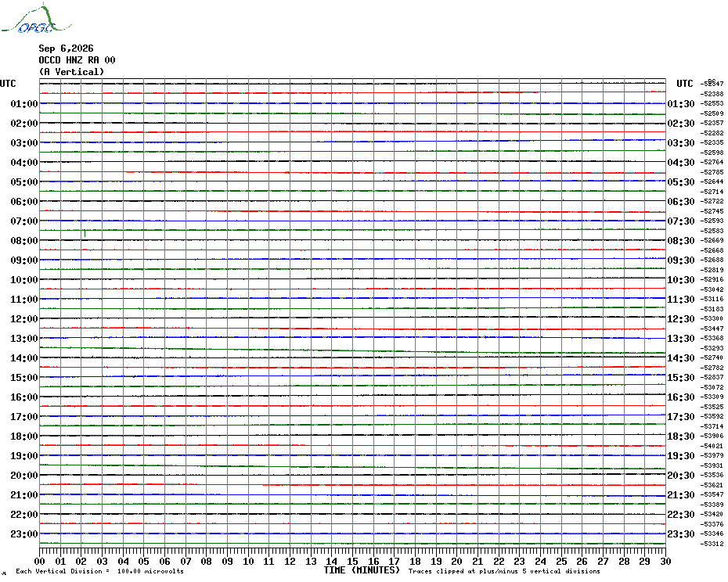Screen dimensions: 728x582
Task: Select the 14:00 UTC row label
Action: pos(24,357)
